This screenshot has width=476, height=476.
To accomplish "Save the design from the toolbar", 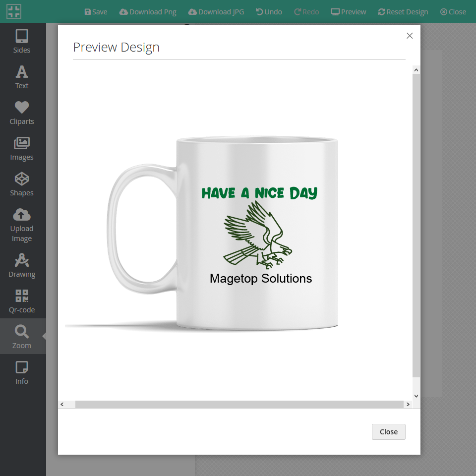I will point(96,12).
